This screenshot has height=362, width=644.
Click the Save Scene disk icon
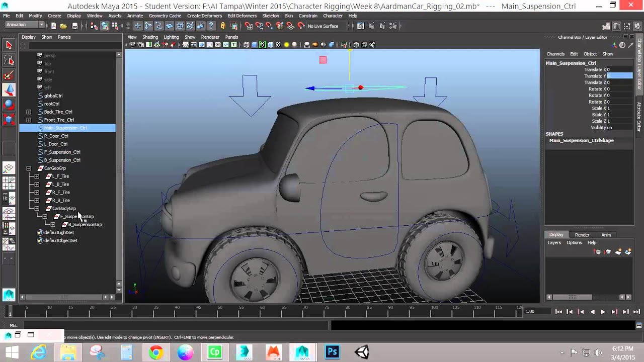[74, 26]
